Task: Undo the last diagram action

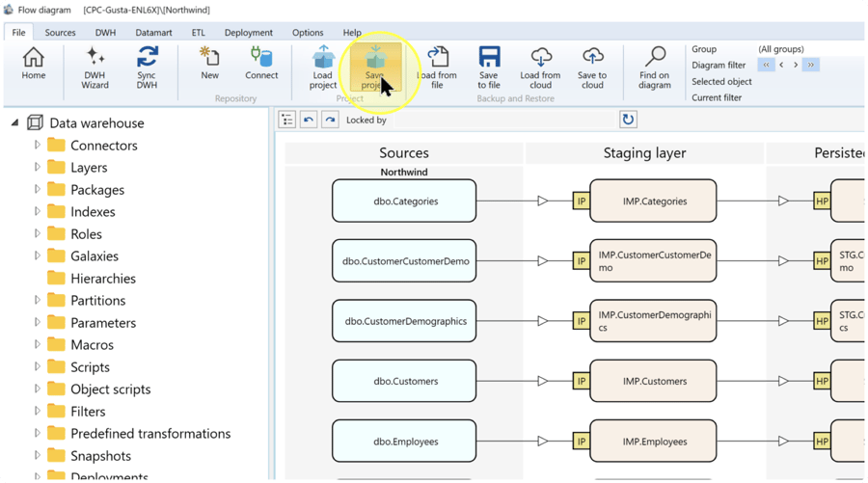Action: pyautogui.click(x=309, y=120)
